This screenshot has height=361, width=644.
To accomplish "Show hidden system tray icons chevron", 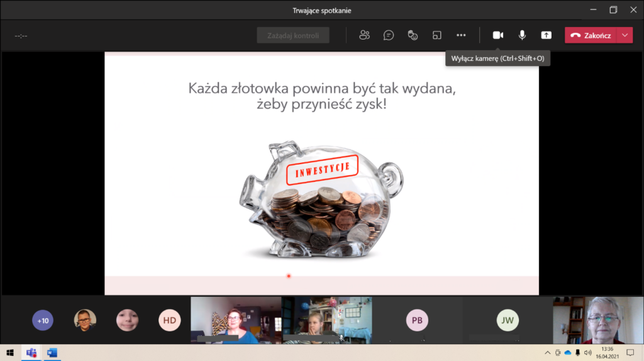I will 548,353.
